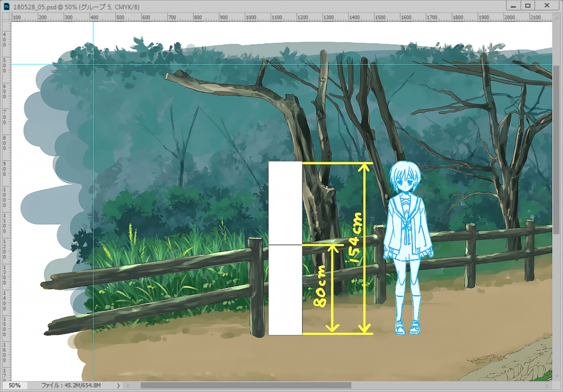This screenshot has width=563, height=392.
Task: Click the yellow 154cm measurement label
Action: pos(355,238)
